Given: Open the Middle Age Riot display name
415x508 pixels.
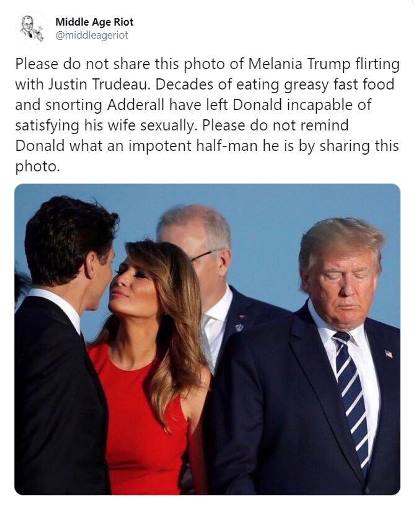Looking at the screenshot, I should (x=94, y=22).
